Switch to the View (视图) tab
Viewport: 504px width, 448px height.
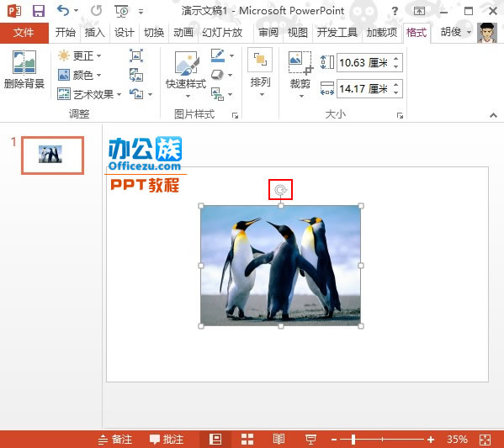click(x=298, y=33)
